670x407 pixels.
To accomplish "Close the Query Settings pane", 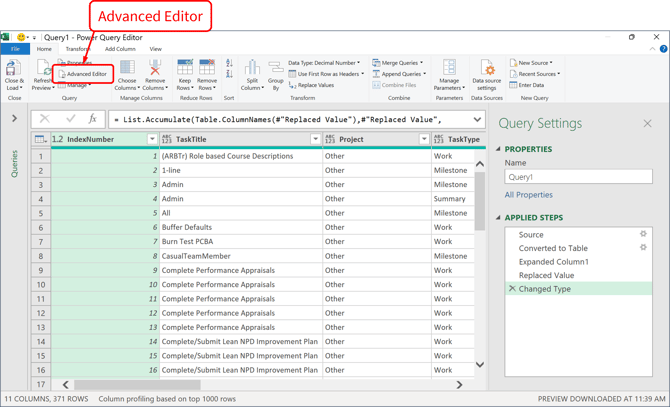I will [647, 123].
